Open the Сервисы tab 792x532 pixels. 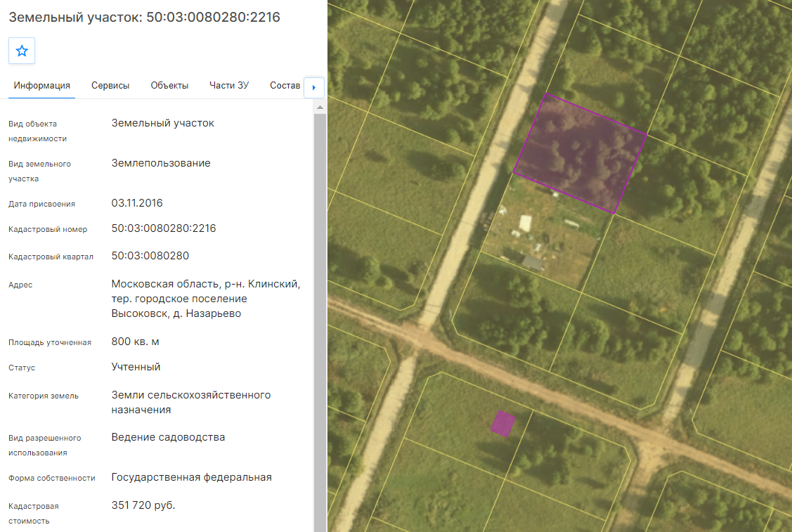110,85
